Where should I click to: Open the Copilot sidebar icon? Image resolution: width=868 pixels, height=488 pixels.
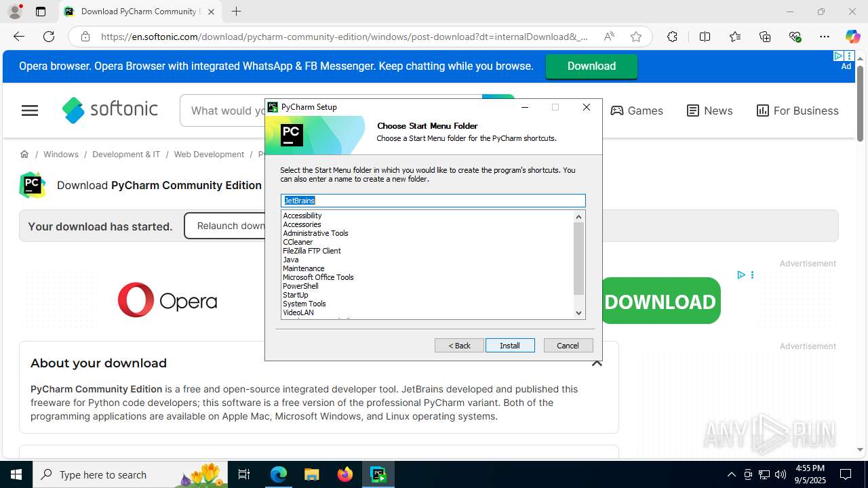pyautogui.click(x=852, y=37)
